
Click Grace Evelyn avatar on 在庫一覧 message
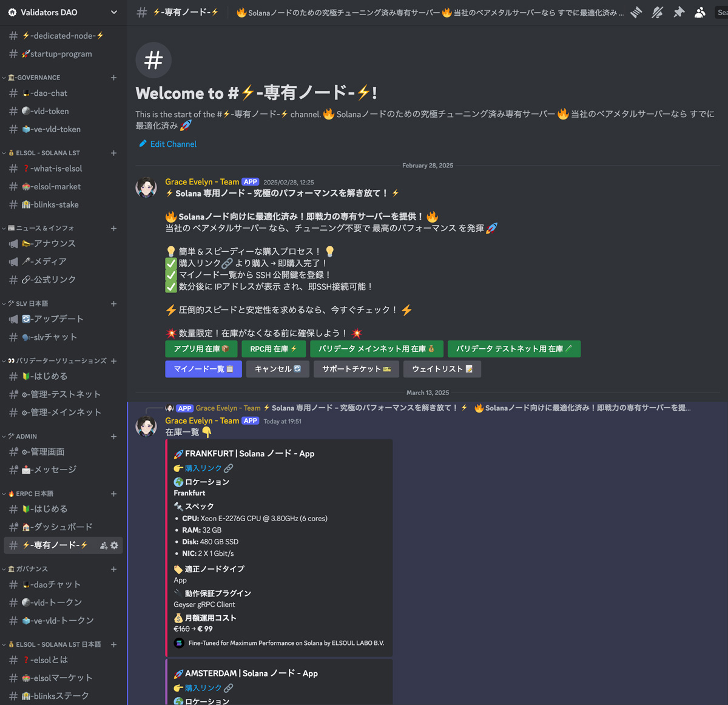pos(146,427)
